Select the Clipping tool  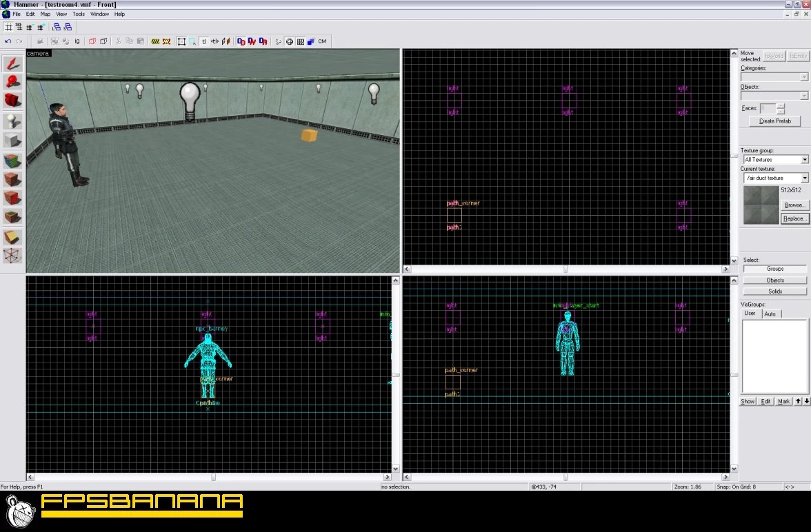(13, 237)
